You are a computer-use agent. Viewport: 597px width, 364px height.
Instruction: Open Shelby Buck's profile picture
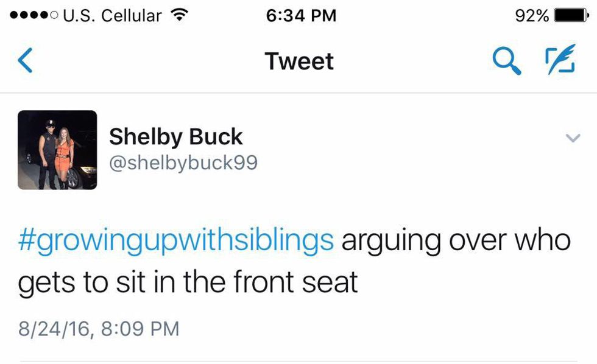57,150
